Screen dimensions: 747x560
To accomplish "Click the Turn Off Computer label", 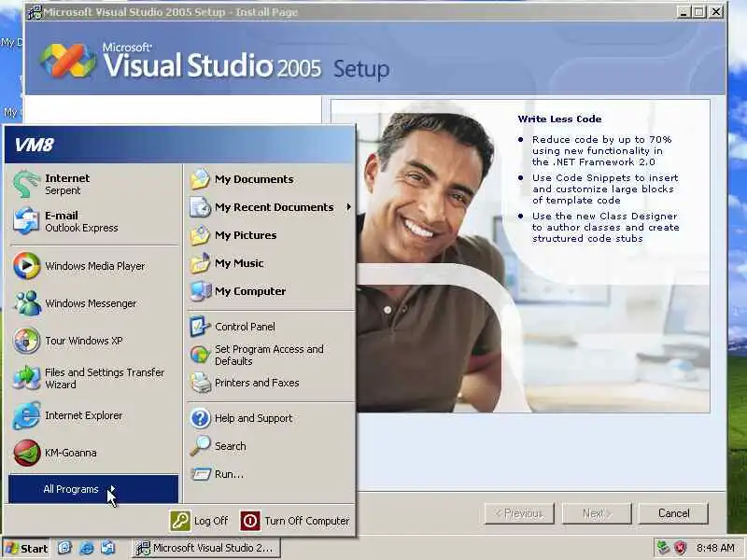I will 307,521.
